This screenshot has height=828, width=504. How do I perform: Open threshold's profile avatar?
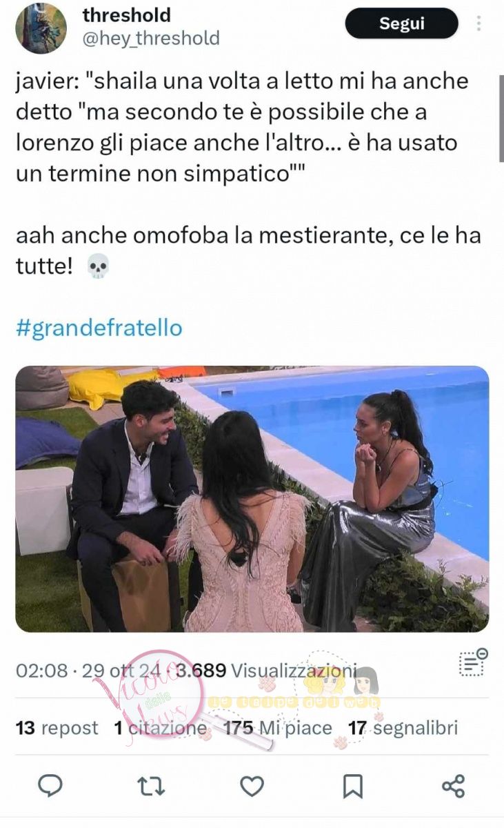(x=41, y=28)
